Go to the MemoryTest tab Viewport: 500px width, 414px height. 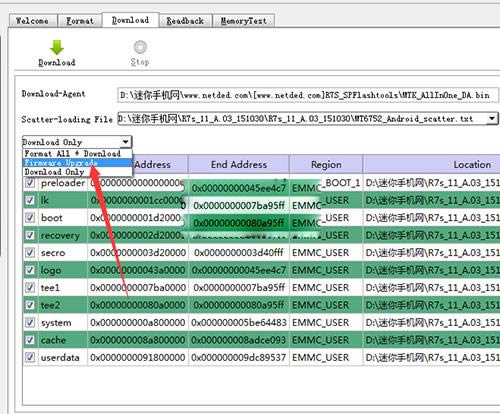(x=244, y=21)
